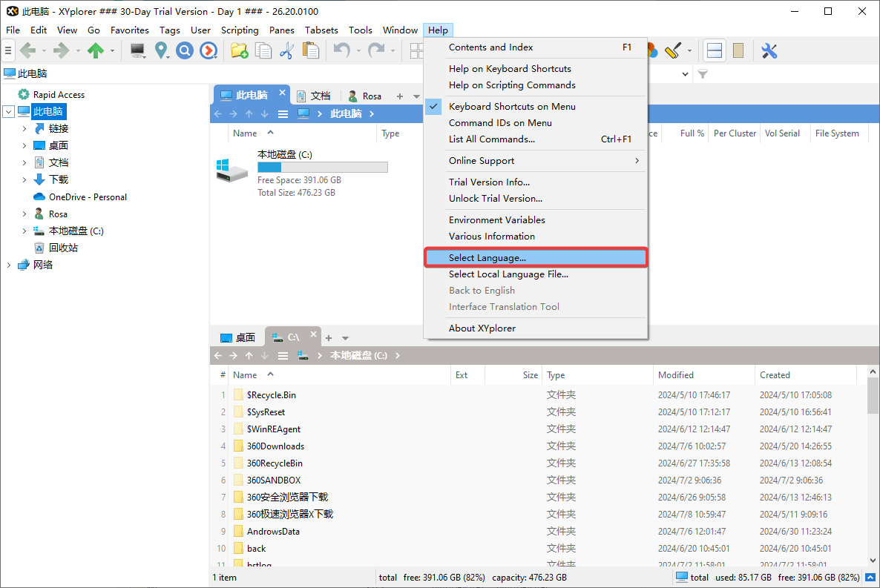Enable Command IDs on Menu
880x588 pixels.
499,123
